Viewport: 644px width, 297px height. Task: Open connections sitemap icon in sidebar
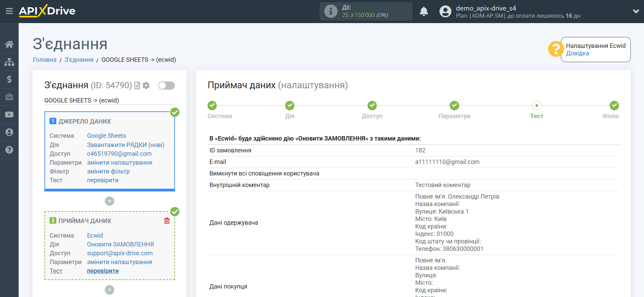pos(9,62)
